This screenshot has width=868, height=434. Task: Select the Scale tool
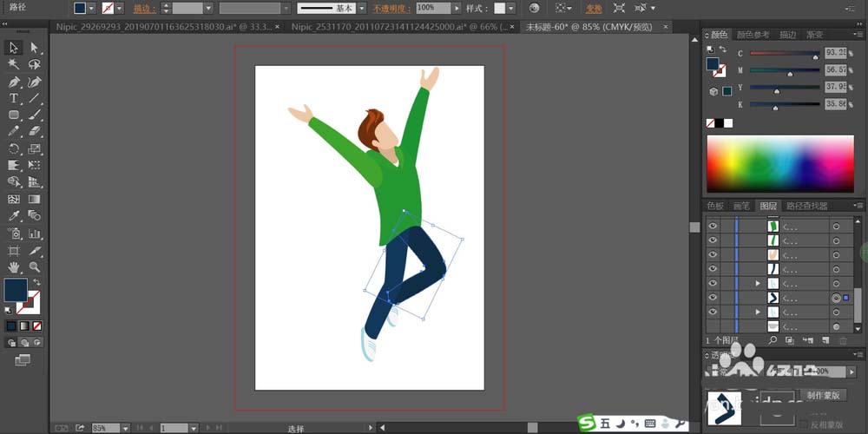(x=35, y=148)
